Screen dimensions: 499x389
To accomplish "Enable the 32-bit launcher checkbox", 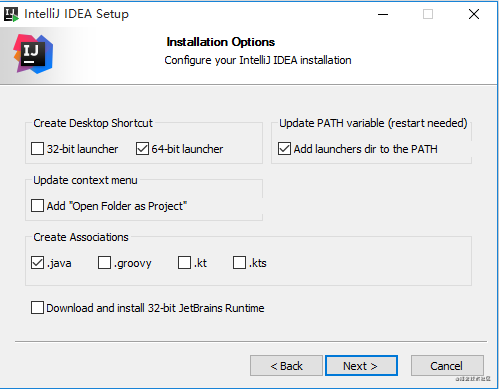I will pos(37,149).
